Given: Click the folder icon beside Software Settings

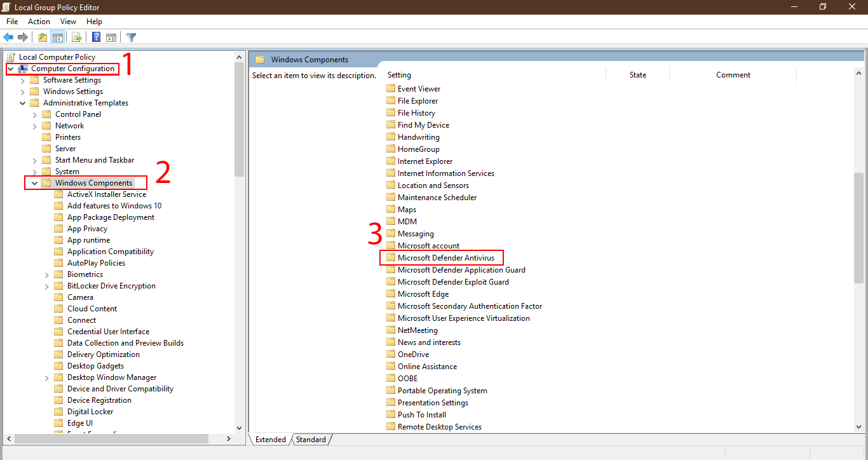Looking at the screenshot, I should [34, 80].
